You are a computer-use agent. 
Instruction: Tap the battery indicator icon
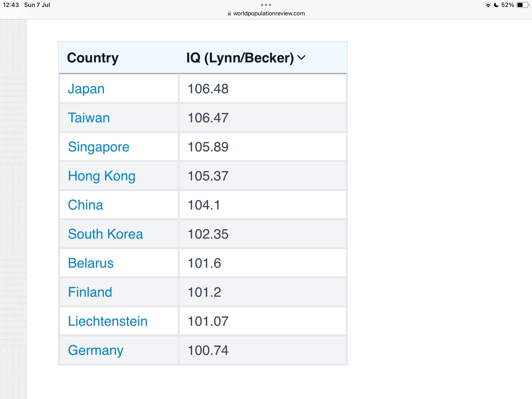522,5
